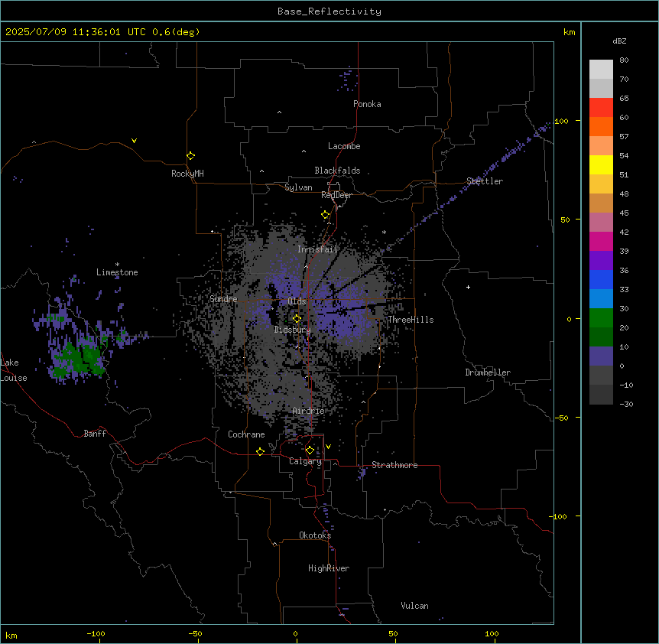Select the bright green 20-30 dBZ swatch
The image size is (659, 644).
[x=601, y=318]
